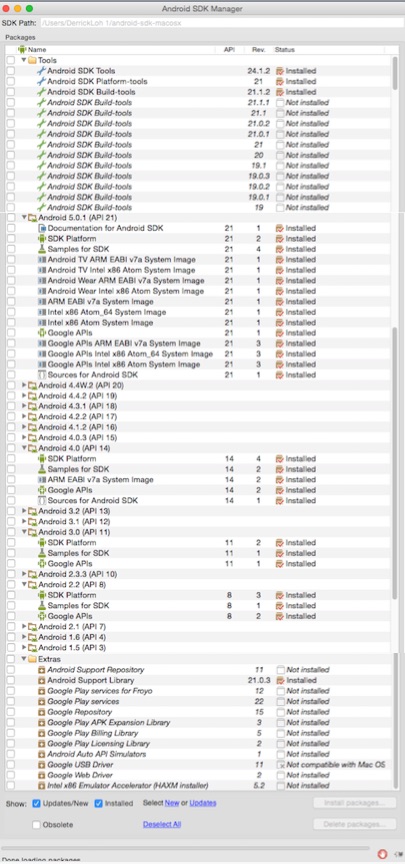Click the Extras folder icon
The image size is (405, 864).
point(33,659)
